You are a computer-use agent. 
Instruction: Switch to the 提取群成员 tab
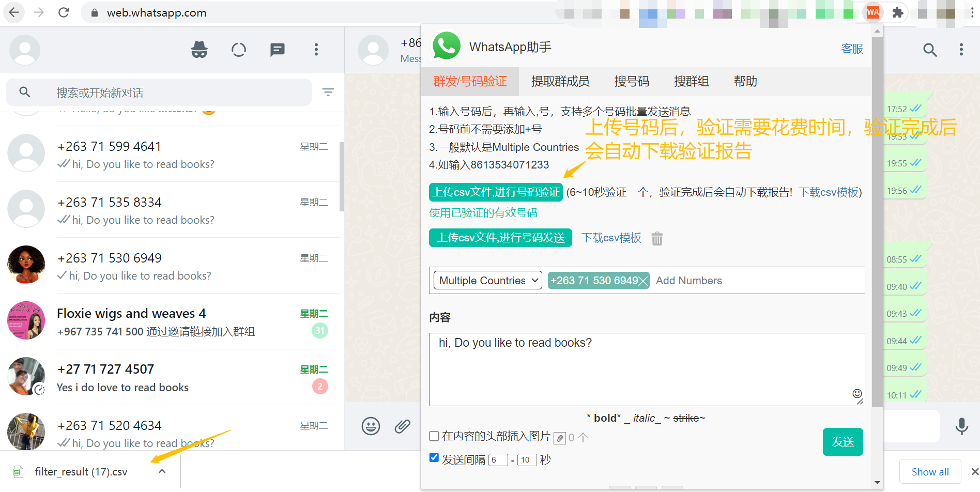(560, 81)
